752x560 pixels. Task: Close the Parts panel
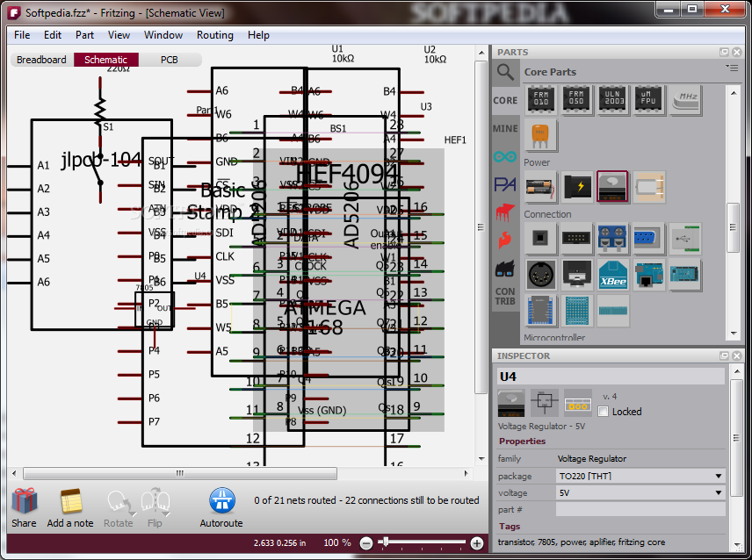[x=737, y=52]
